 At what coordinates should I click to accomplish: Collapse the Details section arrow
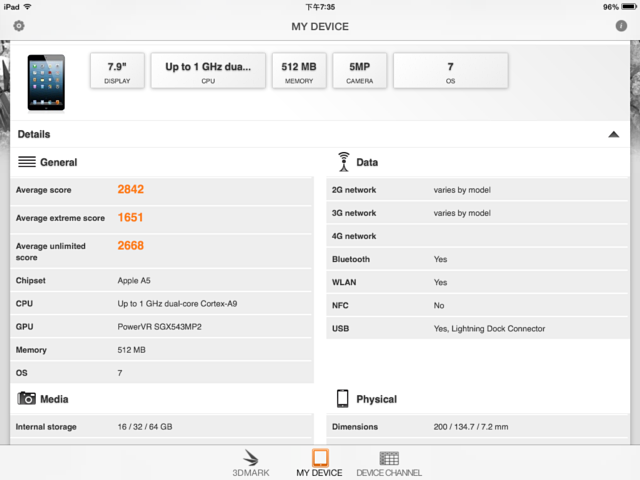[613, 134]
